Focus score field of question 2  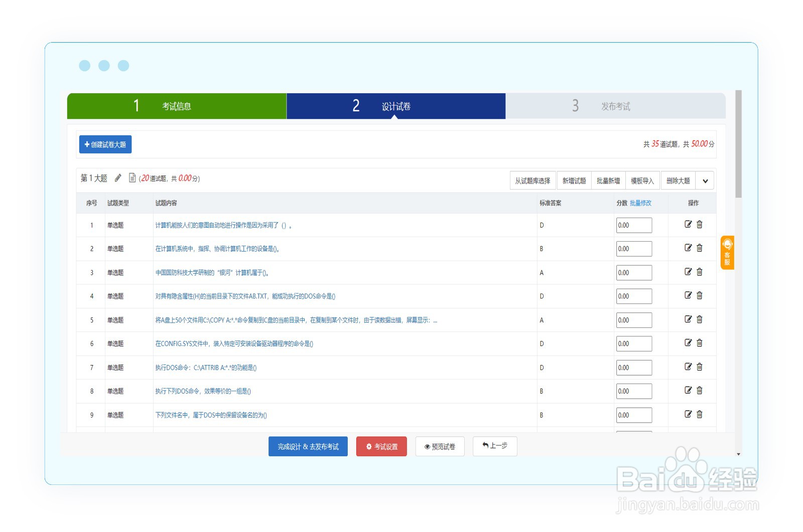click(634, 249)
